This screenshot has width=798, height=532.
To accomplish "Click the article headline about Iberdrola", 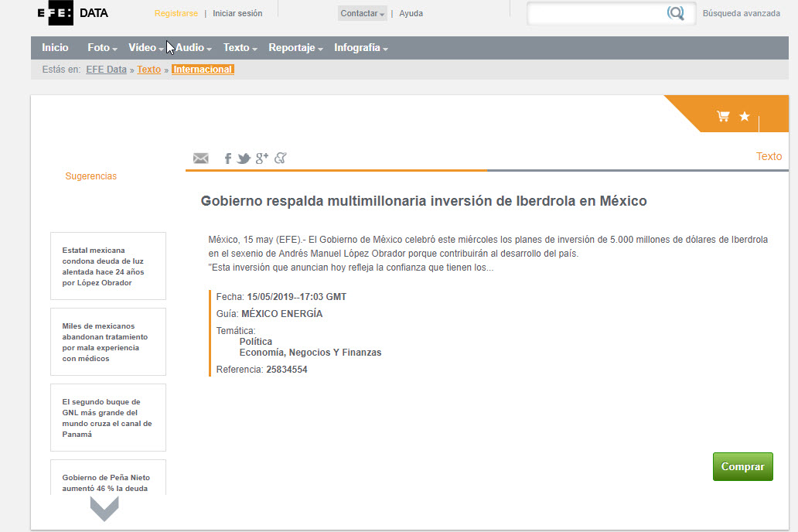I will [x=424, y=201].
